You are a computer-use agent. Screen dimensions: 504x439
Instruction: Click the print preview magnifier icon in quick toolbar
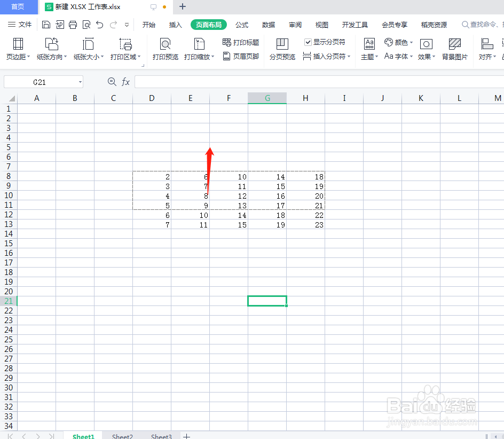tap(86, 25)
